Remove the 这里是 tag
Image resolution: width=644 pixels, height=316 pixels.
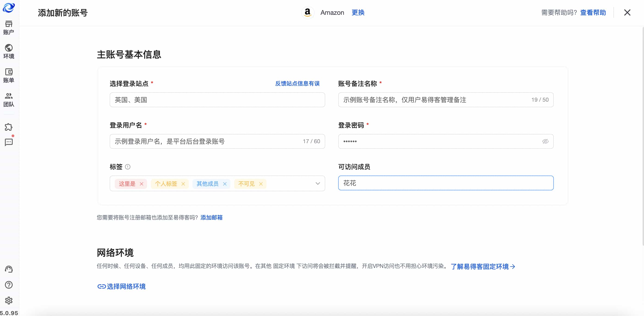click(142, 184)
